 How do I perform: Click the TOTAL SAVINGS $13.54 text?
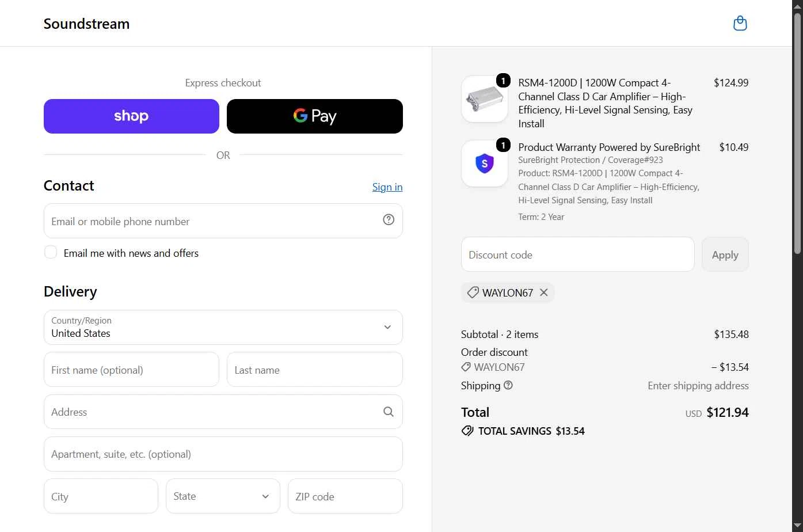(531, 431)
